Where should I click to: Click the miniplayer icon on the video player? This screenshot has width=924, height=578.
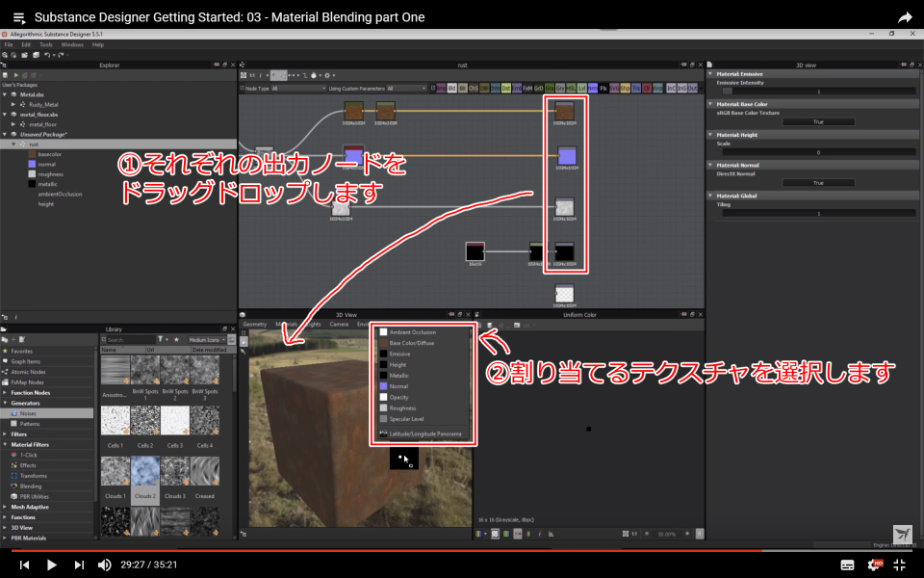901,565
